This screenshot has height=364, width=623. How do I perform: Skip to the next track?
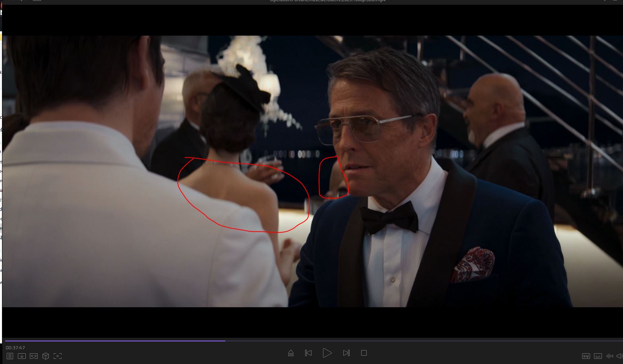pos(346,353)
